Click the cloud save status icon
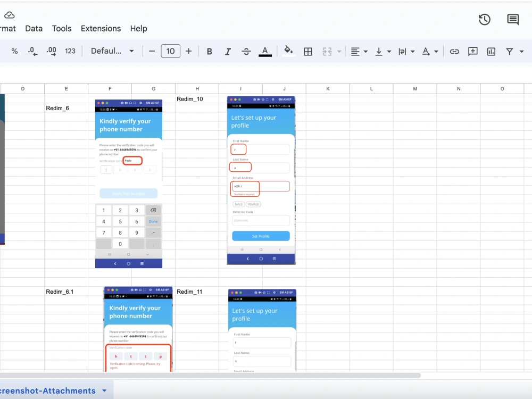Image resolution: width=532 pixels, height=399 pixels. pos(9,15)
